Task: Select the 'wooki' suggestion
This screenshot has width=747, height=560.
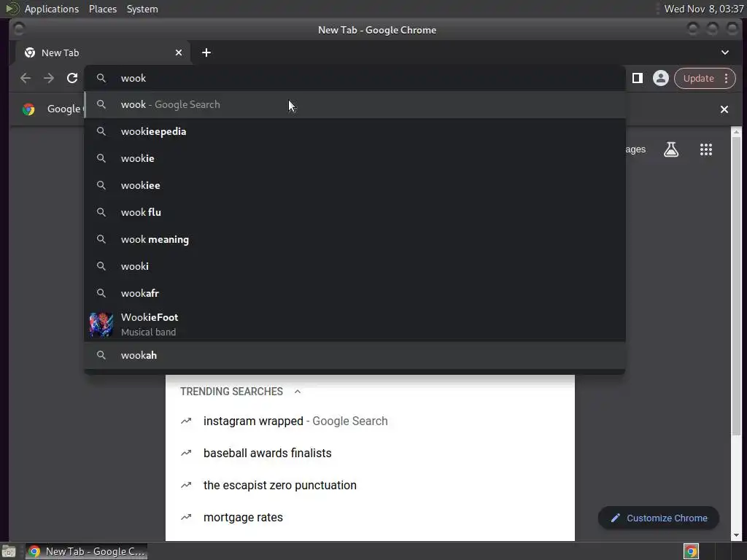Action: tap(355, 266)
